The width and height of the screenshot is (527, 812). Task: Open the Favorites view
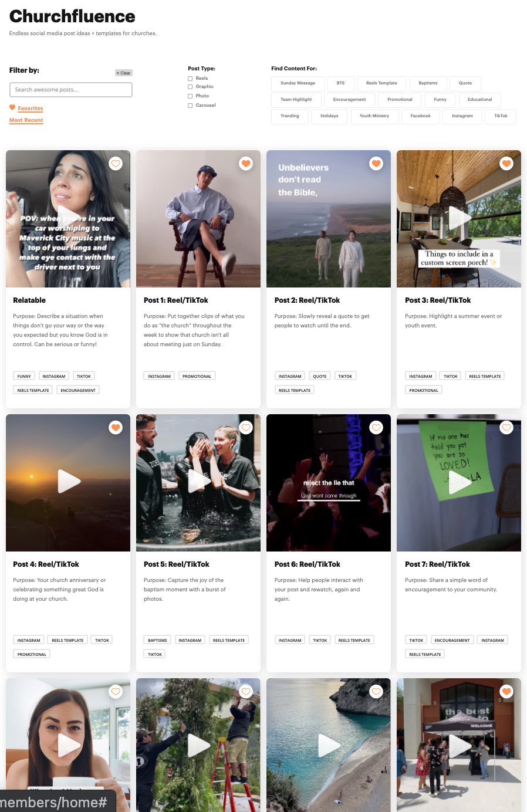30,109
